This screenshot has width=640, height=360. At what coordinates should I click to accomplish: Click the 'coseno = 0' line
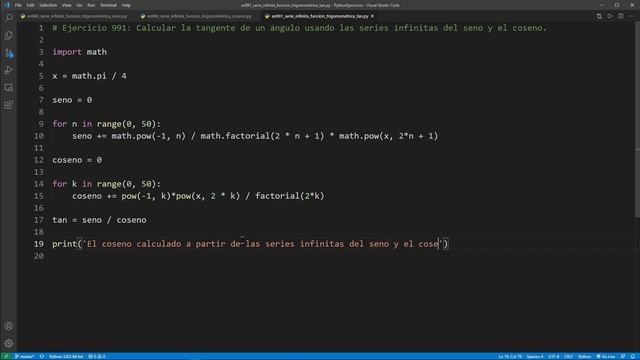point(77,160)
